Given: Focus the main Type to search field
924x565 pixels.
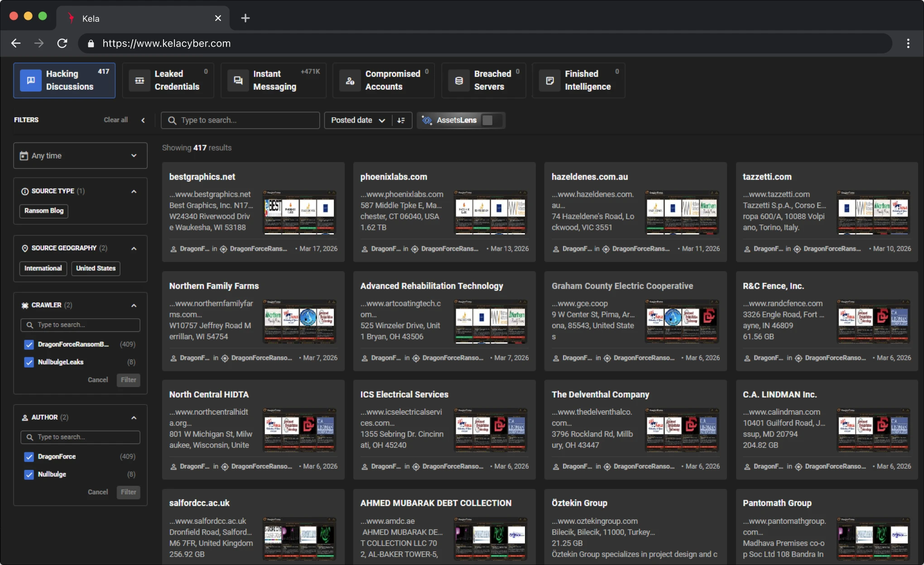Looking at the screenshot, I should click(241, 120).
